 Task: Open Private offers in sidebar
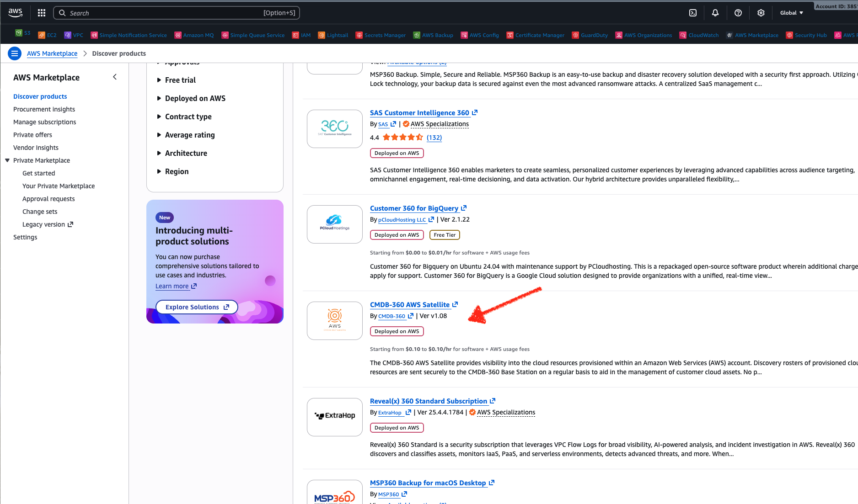[32, 135]
